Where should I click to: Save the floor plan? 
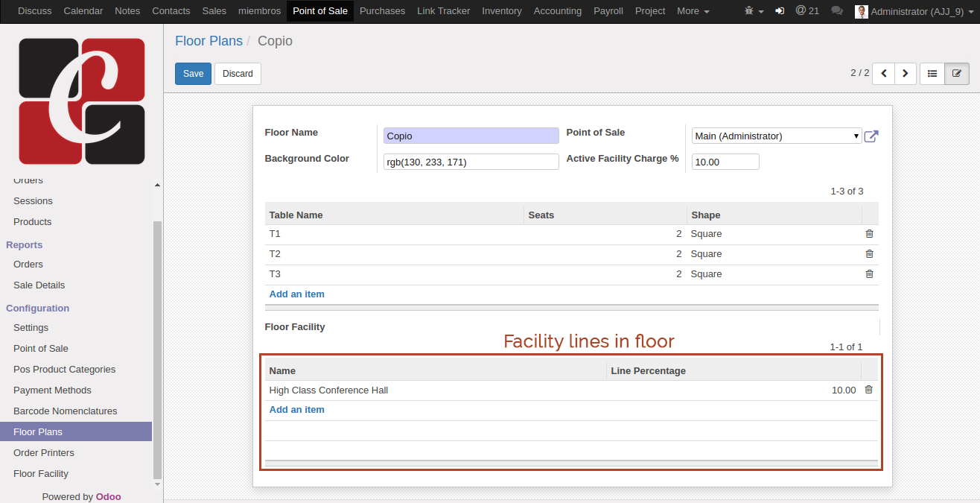(193, 74)
